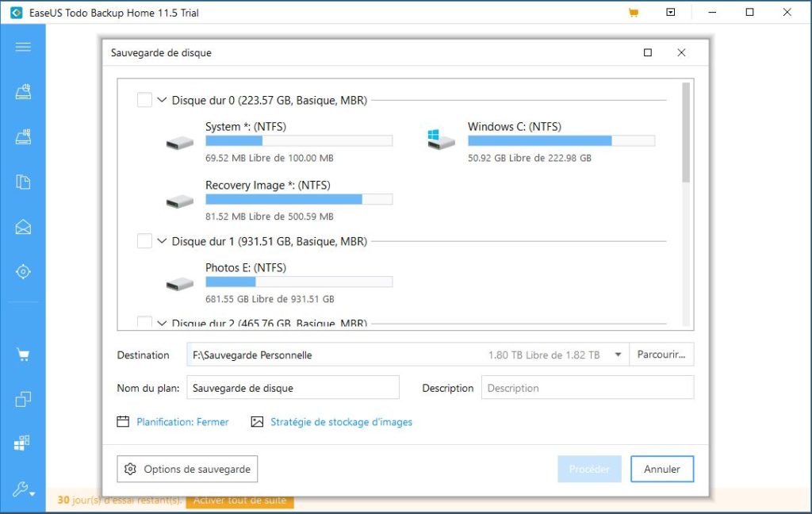Click the Destination path field
Viewport: 812px width, 514px height.
tap(408, 355)
